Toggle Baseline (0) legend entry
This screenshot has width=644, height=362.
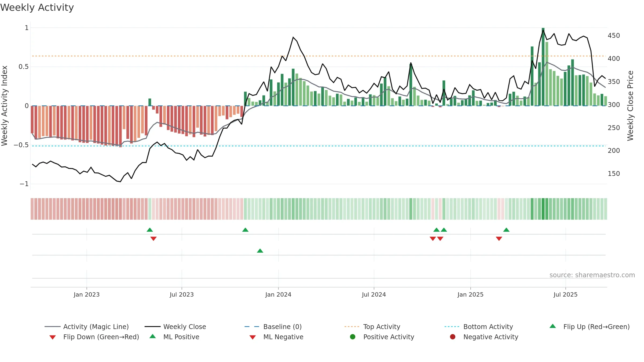pos(273,327)
